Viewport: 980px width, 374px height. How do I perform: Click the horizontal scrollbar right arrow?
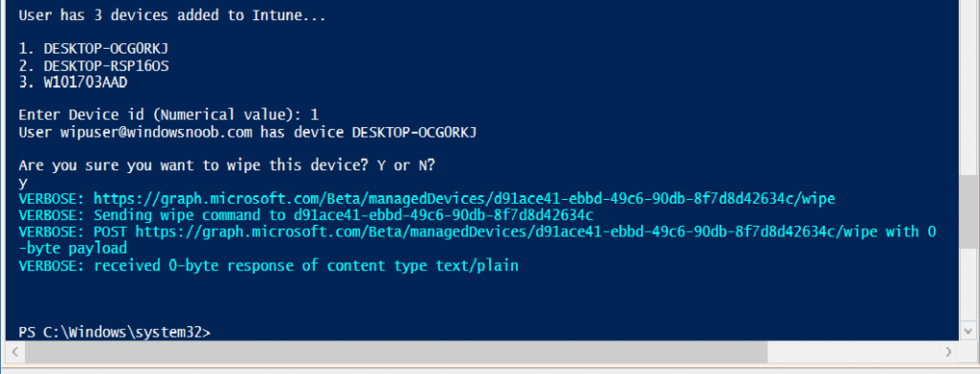click(x=949, y=352)
